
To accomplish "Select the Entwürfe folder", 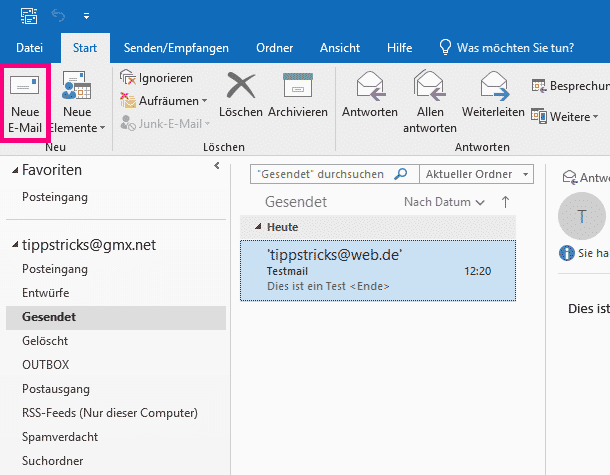I will coord(46,292).
